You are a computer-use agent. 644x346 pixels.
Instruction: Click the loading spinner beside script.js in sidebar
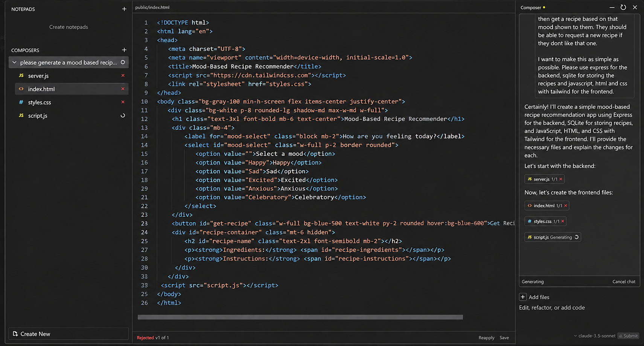point(123,116)
